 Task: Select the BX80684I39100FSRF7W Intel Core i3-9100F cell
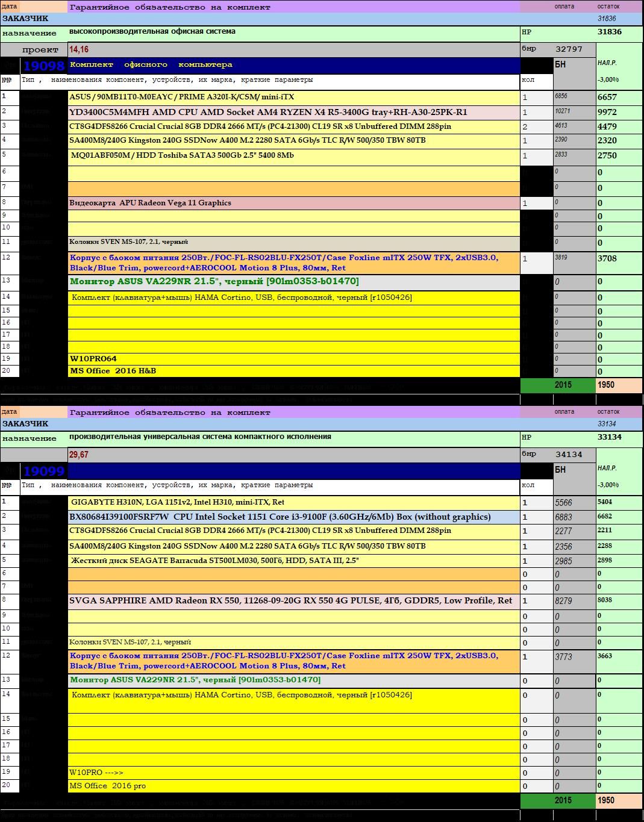294,517
